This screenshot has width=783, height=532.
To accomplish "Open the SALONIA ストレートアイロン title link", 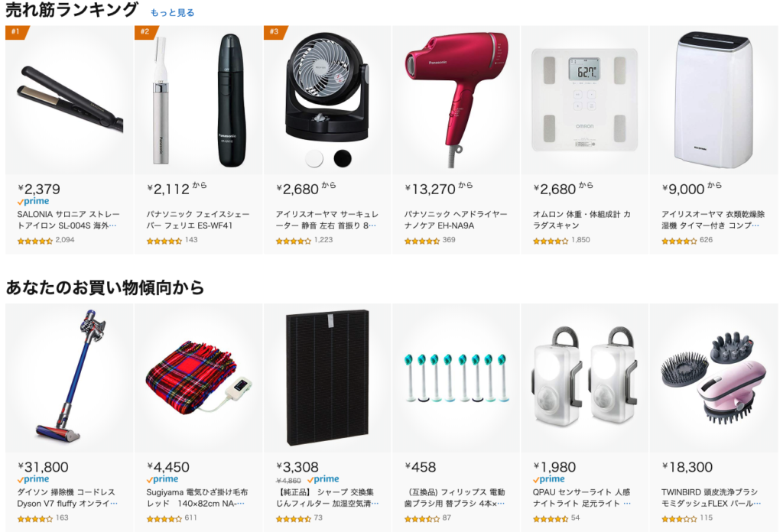I will (x=68, y=219).
